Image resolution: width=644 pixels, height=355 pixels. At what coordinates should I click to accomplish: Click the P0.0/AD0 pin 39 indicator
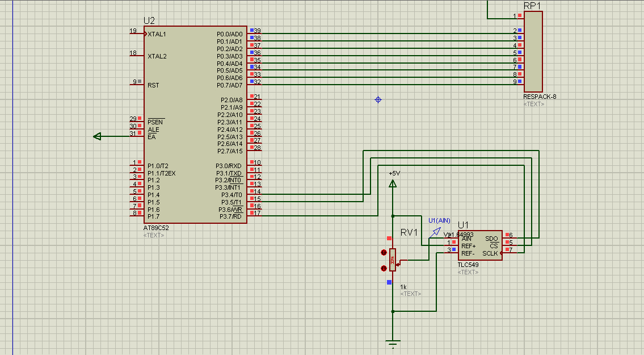[252, 30]
